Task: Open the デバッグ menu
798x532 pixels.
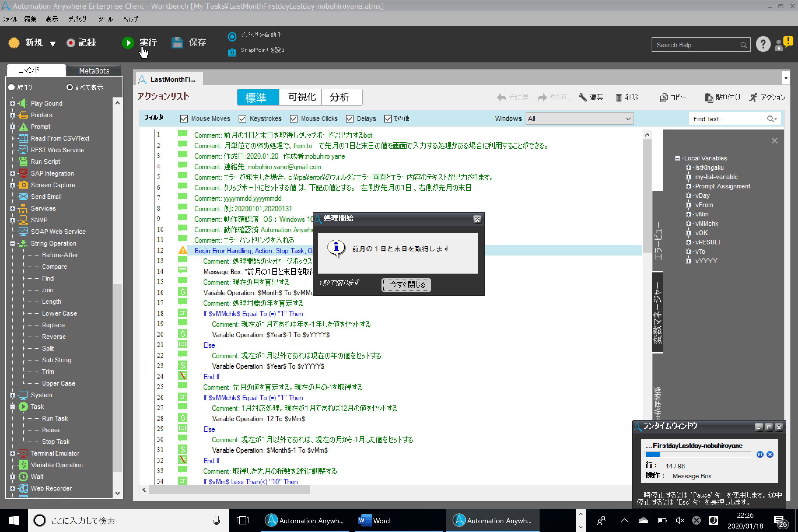Action: 77,19
